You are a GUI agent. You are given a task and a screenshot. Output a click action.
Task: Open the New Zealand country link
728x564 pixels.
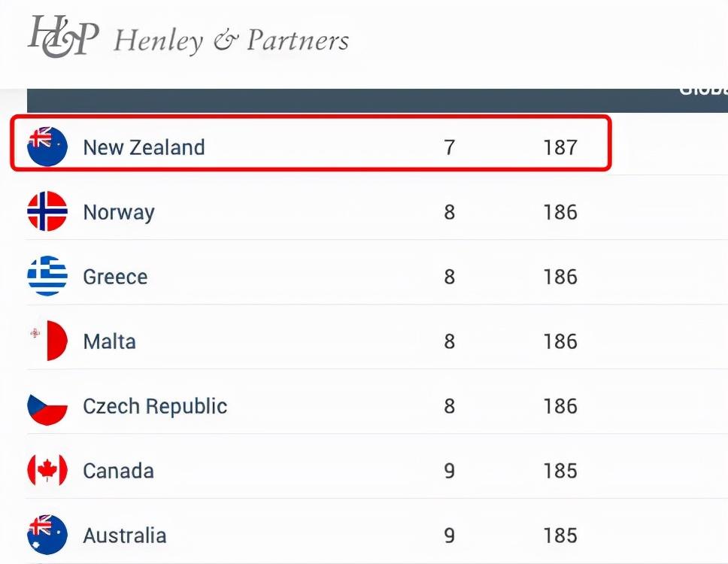click(144, 147)
